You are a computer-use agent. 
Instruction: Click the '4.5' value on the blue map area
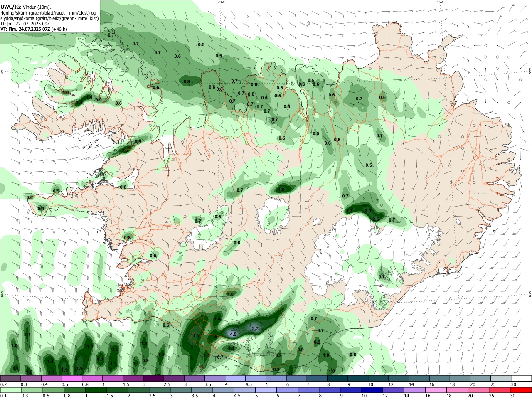click(233, 334)
